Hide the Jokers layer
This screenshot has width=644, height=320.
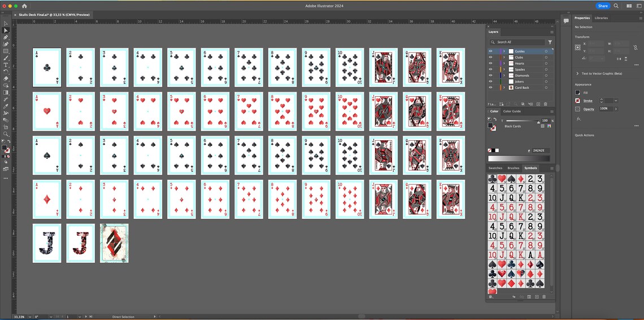490,81
